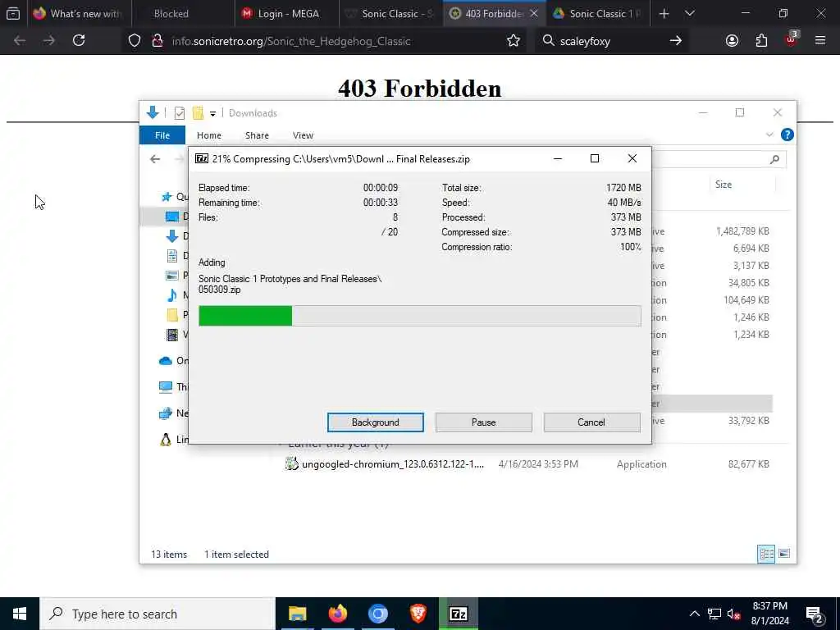The height and width of the screenshot is (630, 840).
Task: Go back in Firefox
Action: (x=20, y=41)
